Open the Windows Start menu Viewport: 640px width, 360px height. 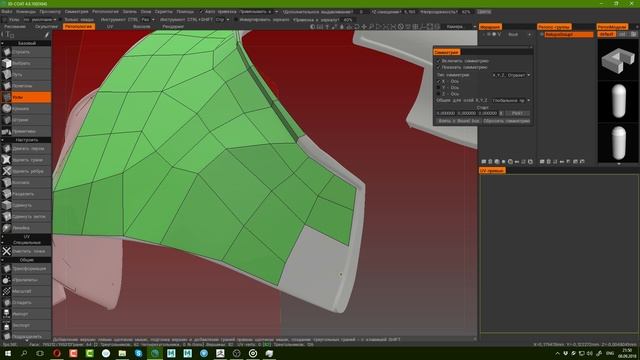click(x=8, y=353)
